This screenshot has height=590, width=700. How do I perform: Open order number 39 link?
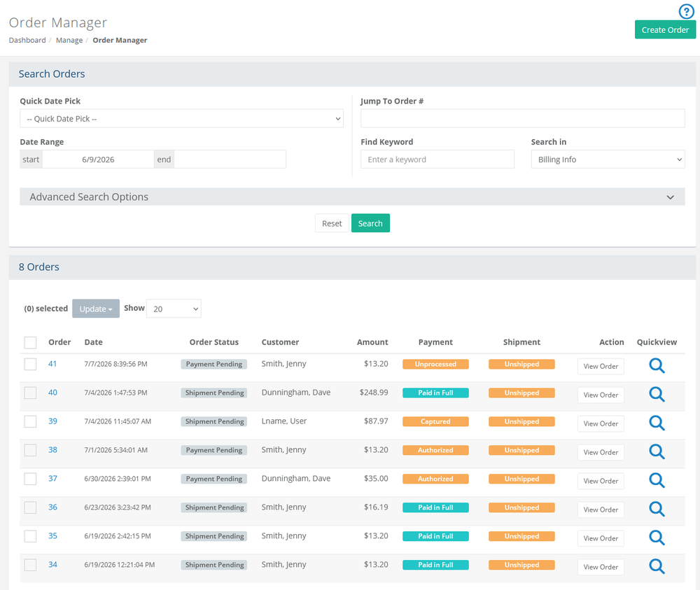(52, 421)
